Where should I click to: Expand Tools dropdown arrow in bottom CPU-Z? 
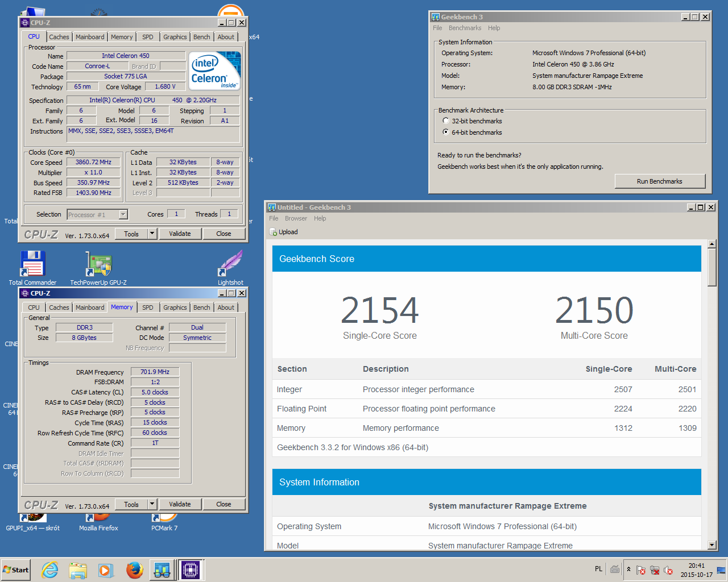pos(152,504)
